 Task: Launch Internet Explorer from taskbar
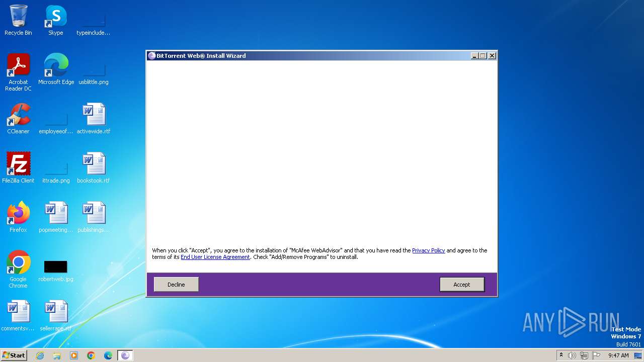(x=40, y=355)
